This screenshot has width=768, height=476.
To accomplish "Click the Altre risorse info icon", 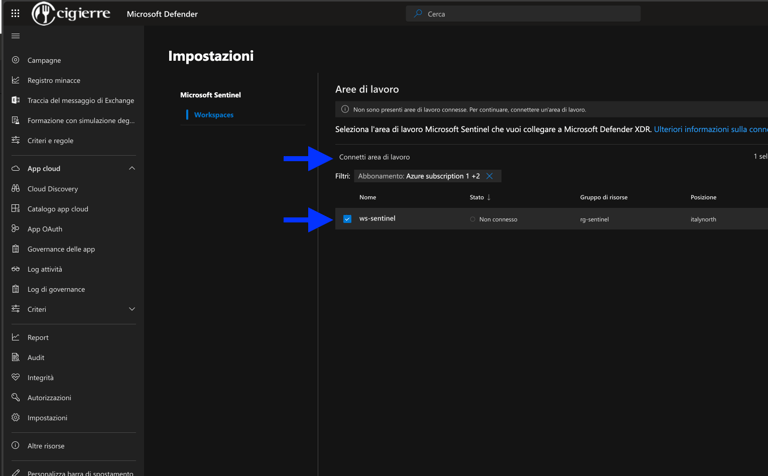I will [16, 445].
